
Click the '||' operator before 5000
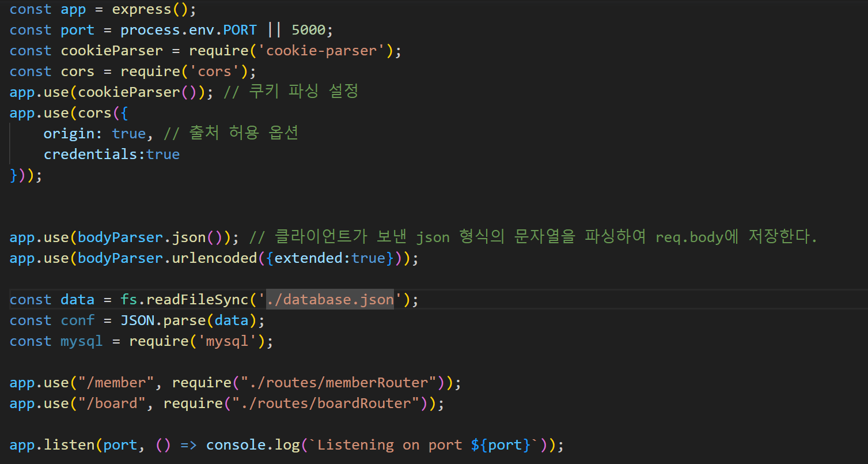click(275, 30)
